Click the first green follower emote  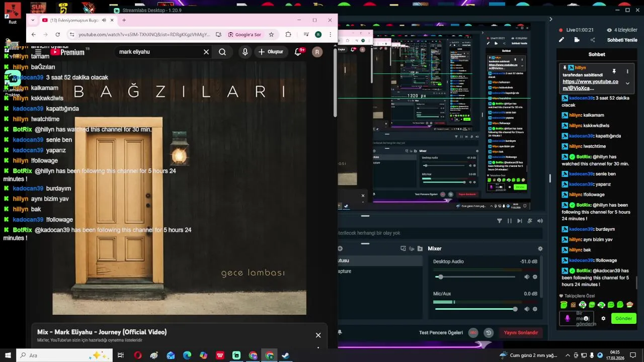click(x=563, y=305)
